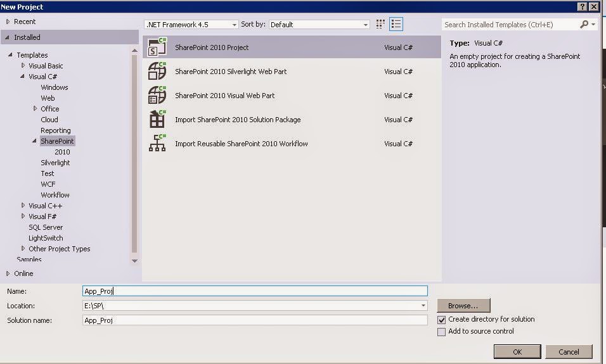Screen dimensions: 606x364
Task: Click SharePoint 2010 Silverlight Web Part text
Action: click(231, 72)
